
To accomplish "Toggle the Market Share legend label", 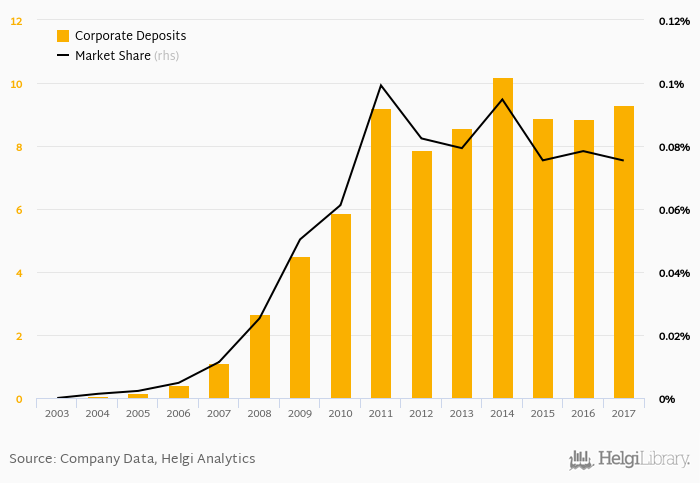I will coord(112,56).
